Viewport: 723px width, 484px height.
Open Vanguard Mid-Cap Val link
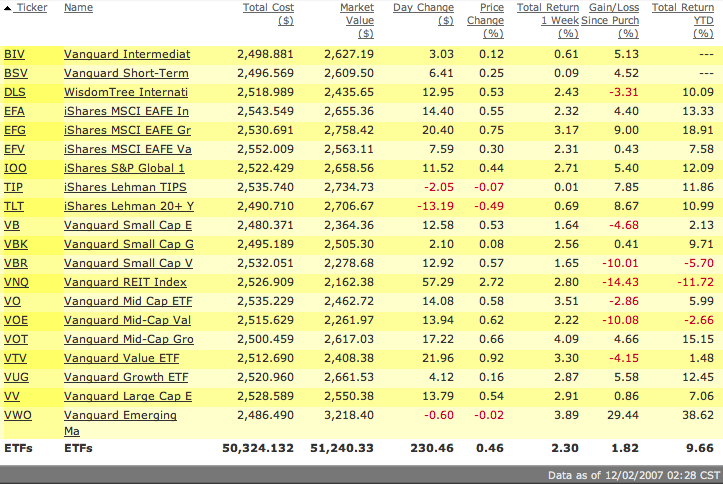tap(127, 320)
